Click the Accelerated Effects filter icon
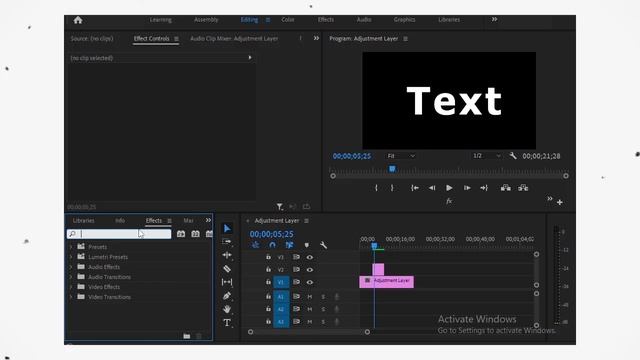 tap(181, 233)
